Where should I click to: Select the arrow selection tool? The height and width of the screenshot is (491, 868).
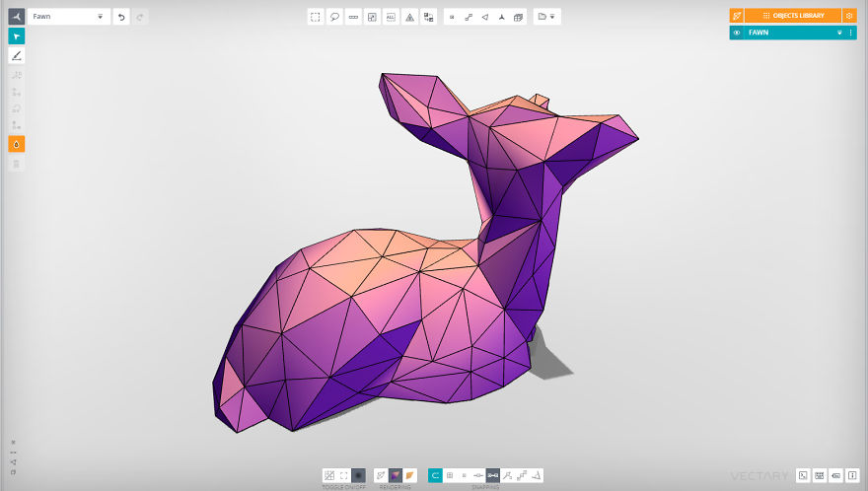[16, 35]
